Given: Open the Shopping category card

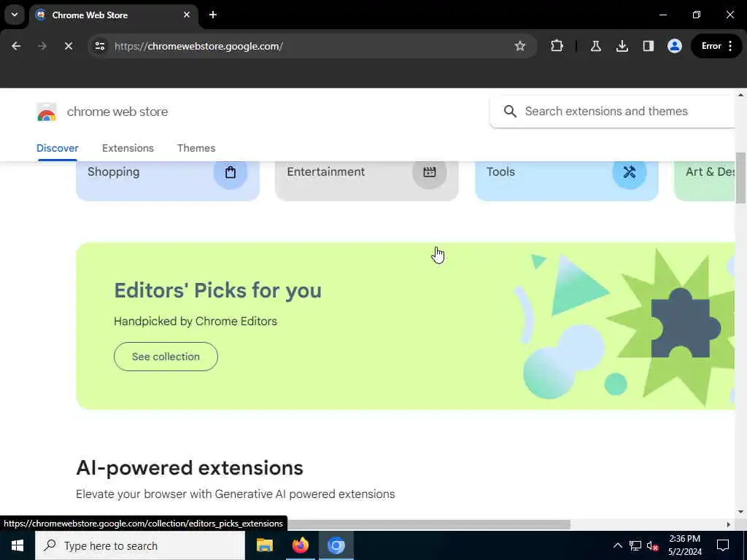Looking at the screenshot, I should (x=168, y=180).
